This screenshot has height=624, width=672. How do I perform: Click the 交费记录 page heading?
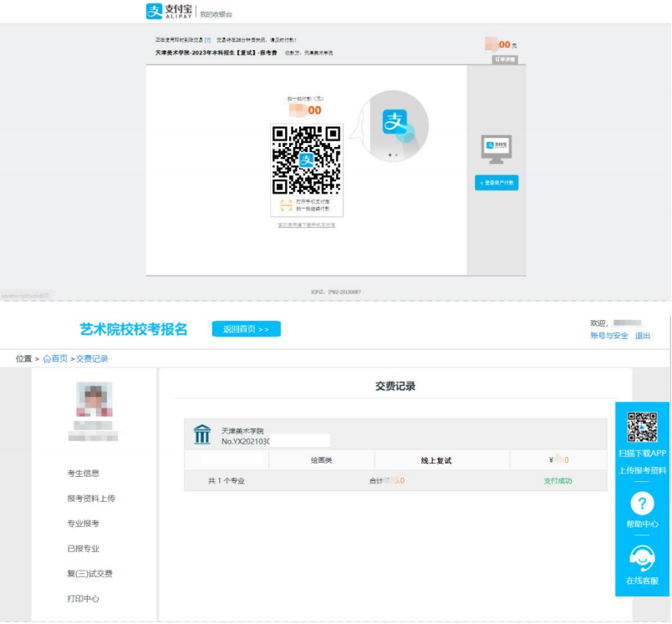(x=395, y=386)
